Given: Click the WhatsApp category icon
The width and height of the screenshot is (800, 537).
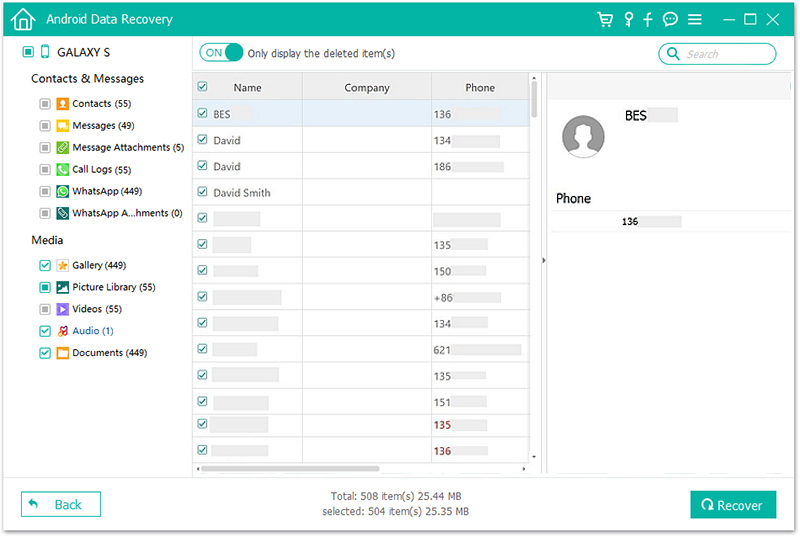Looking at the screenshot, I should pyautogui.click(x=62, y=191).
